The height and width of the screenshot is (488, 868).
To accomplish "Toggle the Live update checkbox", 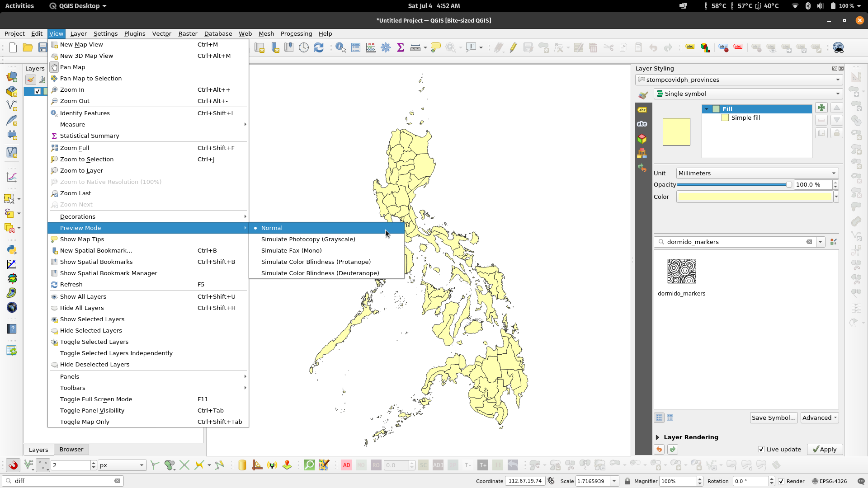I will [761, 449].
